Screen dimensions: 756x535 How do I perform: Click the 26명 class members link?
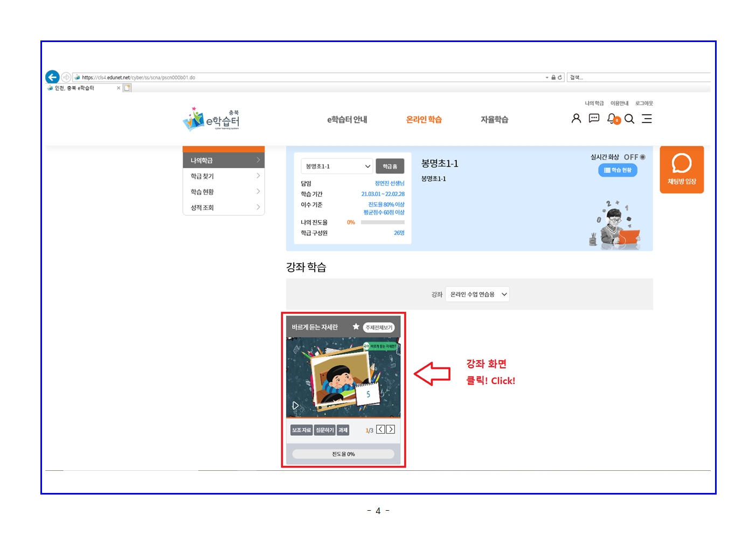click(x=399, y=233)
